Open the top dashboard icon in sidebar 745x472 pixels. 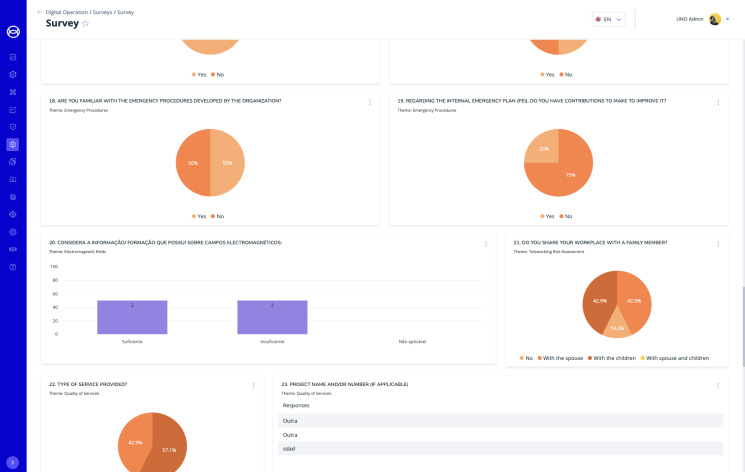tap(13, 57)
